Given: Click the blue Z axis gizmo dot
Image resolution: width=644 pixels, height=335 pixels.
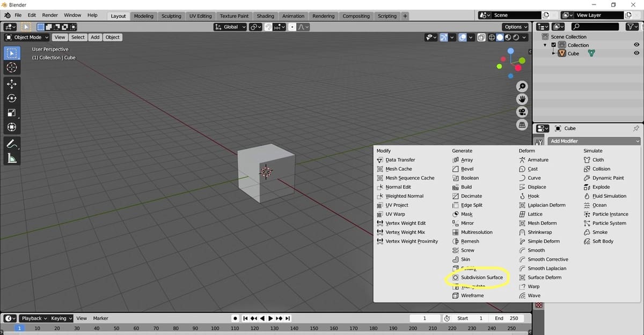Looking at the screenshot, I should point(510,51).
